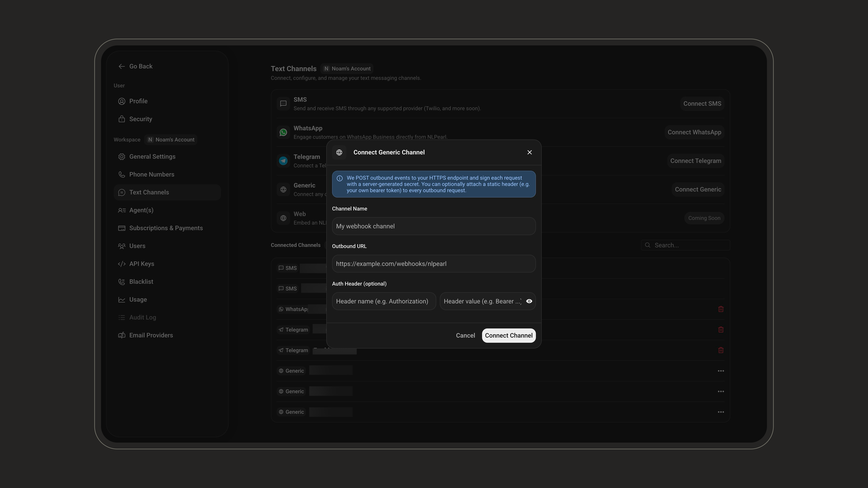Select the second connected SMS row

pyautogui.click(x=500, y=289)
